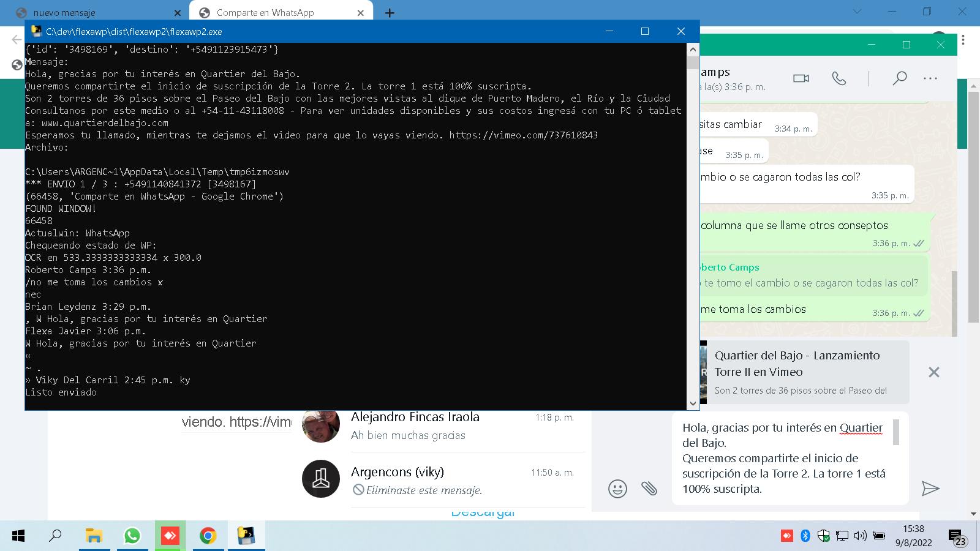
Task: Search the chat with magnifier icon
Action: pos(899,78)
